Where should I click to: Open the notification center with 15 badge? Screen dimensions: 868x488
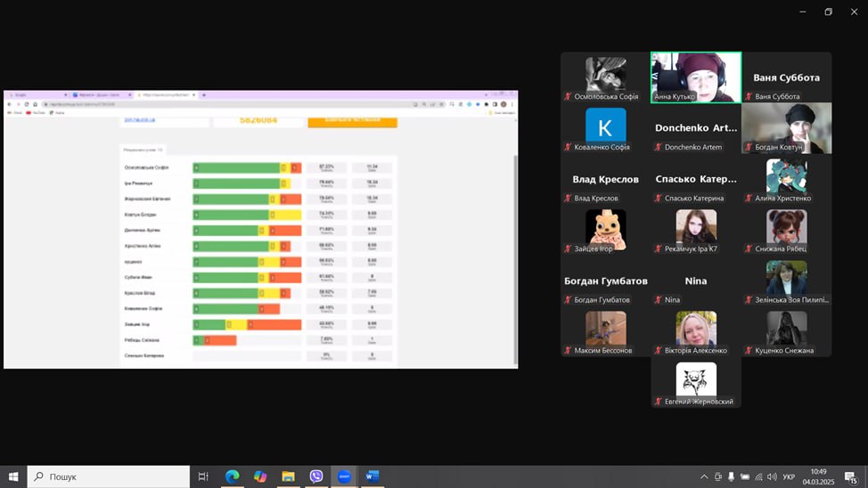[x=851, y=476]
